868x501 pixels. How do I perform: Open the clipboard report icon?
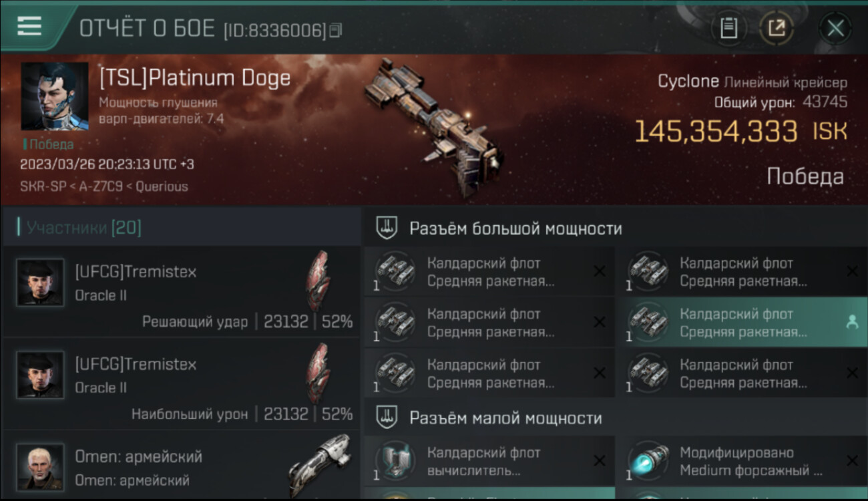[728, 29]
